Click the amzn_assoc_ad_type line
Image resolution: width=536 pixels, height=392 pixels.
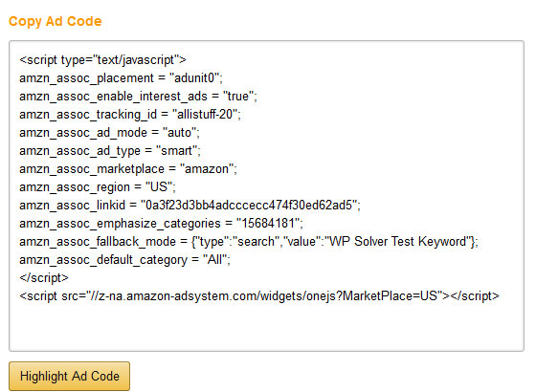coord(110,151)
